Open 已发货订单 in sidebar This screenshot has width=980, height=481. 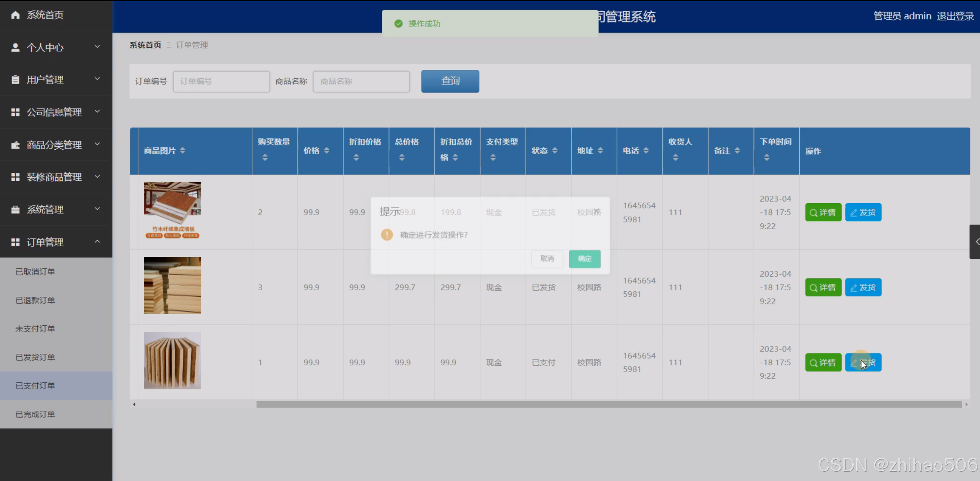[x=35, y=357]
